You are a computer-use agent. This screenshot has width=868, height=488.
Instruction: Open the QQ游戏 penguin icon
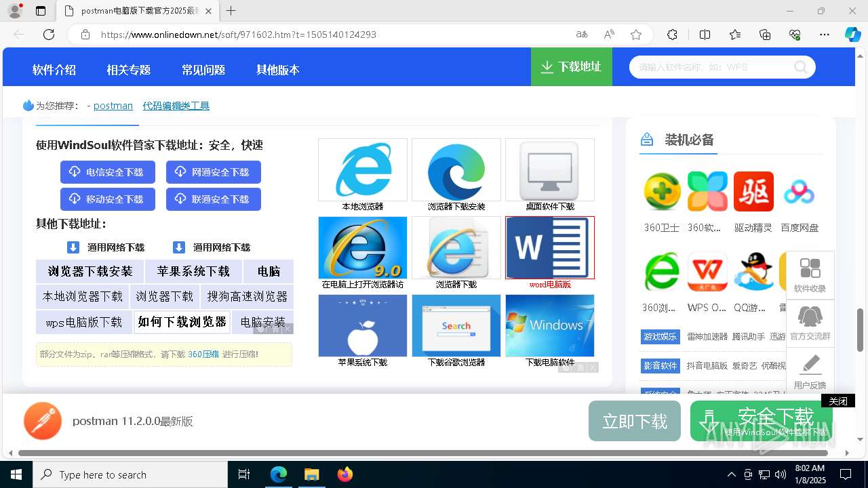(753, 272)
